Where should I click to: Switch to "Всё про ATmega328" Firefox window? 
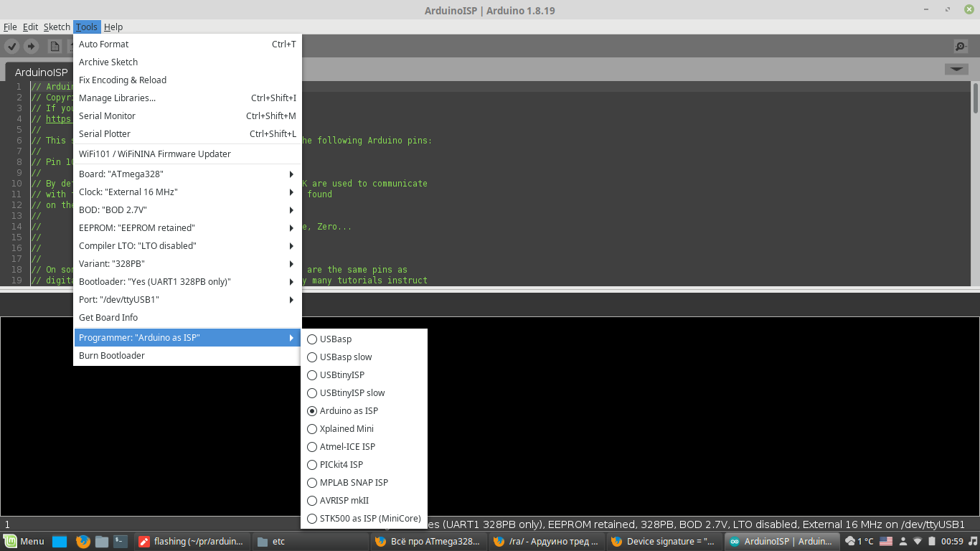(x=428, y=542)
